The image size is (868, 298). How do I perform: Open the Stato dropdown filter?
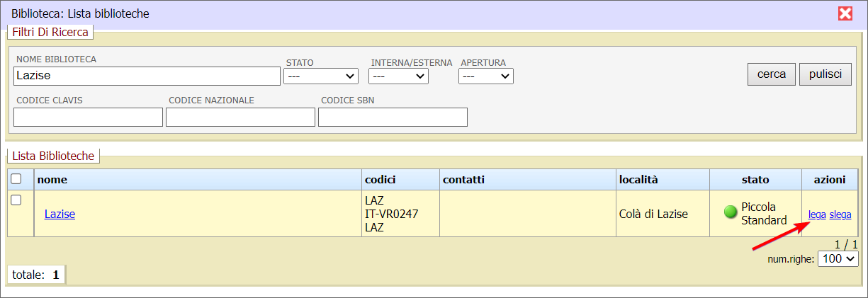pos(321,76)
